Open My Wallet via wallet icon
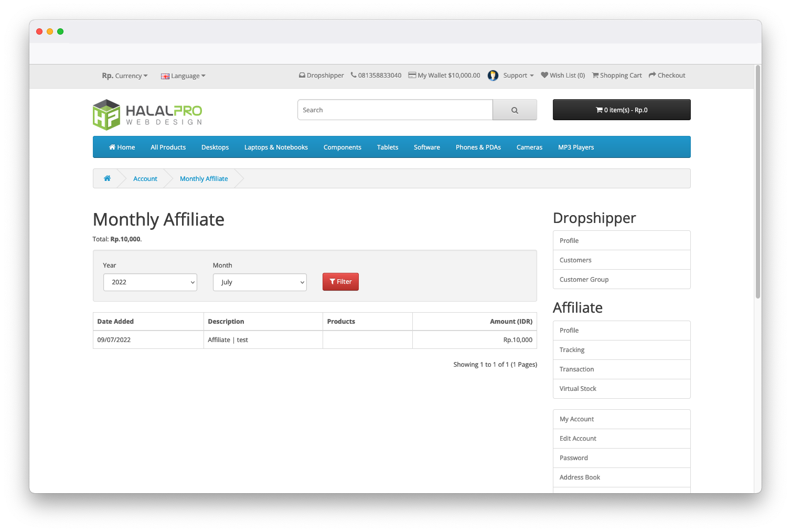Viewport: 791px width, 532px height. tap(412, 75)
